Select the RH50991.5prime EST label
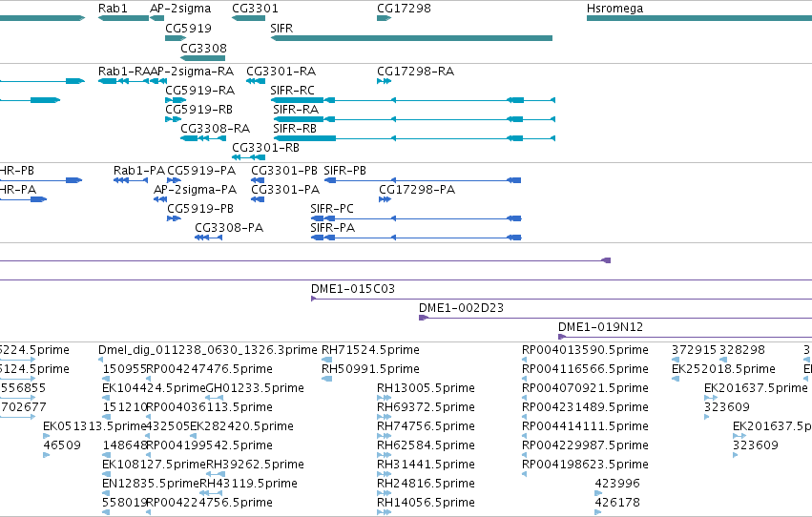Screen dimensions: 812x517 [x=370, y=369]
